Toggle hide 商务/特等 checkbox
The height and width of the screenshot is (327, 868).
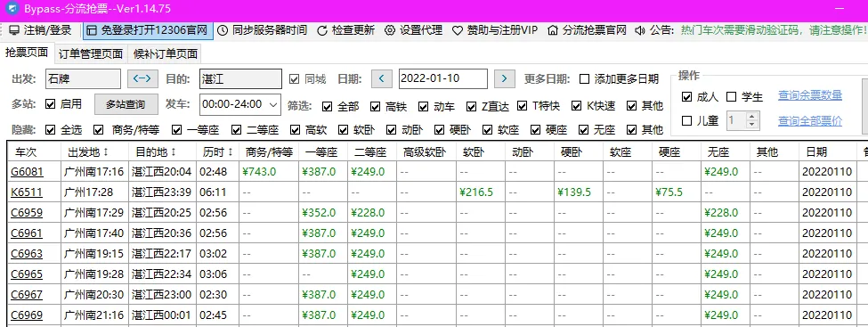pyautogui.click(x=99, y=130)
